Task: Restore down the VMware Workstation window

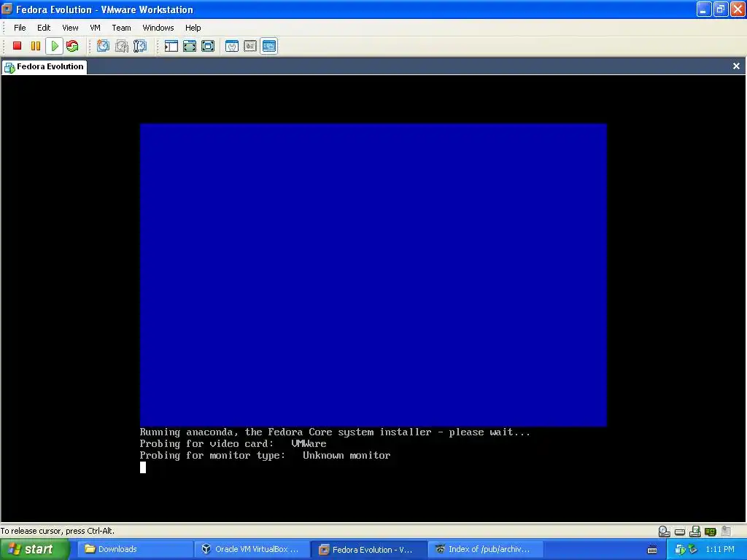Action: click(x=720, y=9)
